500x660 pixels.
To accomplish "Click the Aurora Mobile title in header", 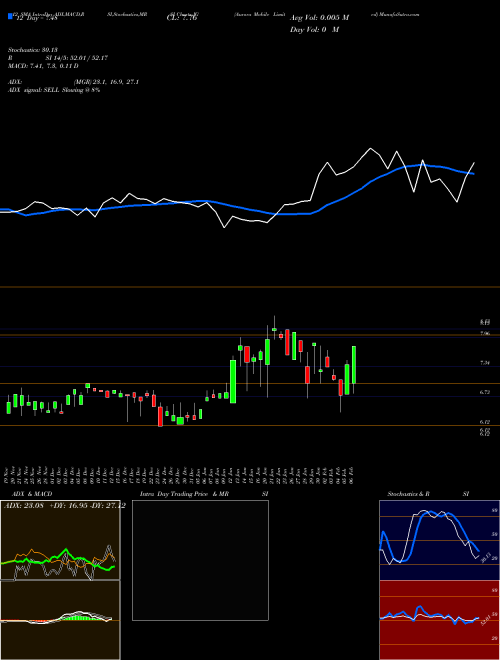I will pos(260,14).
